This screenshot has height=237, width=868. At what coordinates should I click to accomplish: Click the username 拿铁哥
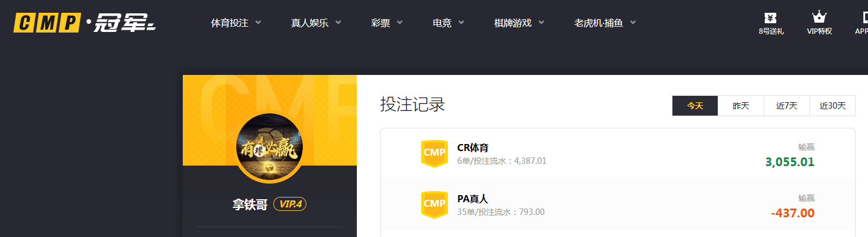(x=249, y=204)
